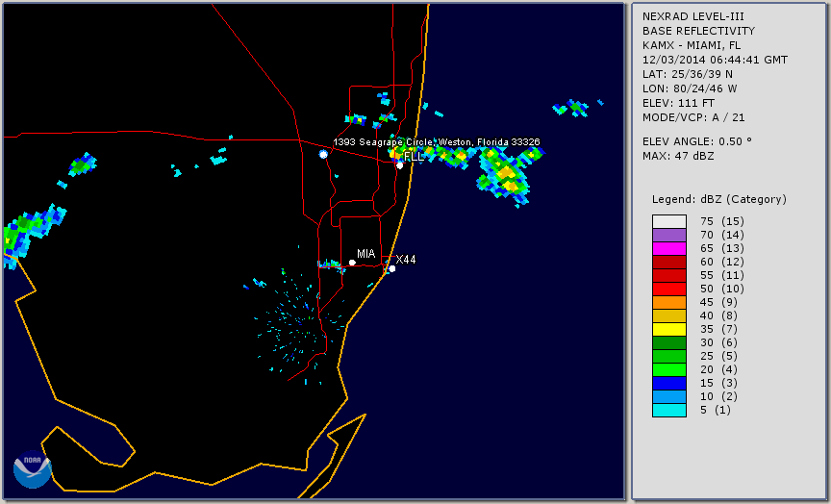Click the FLL airport marker dot
This screenshot has height=504, width=831.
point(399,165)
